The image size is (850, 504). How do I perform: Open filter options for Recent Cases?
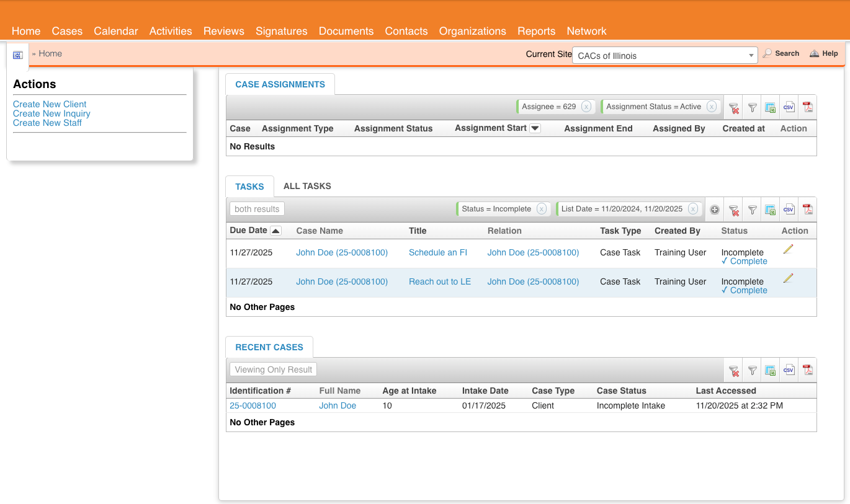[752, 371]
